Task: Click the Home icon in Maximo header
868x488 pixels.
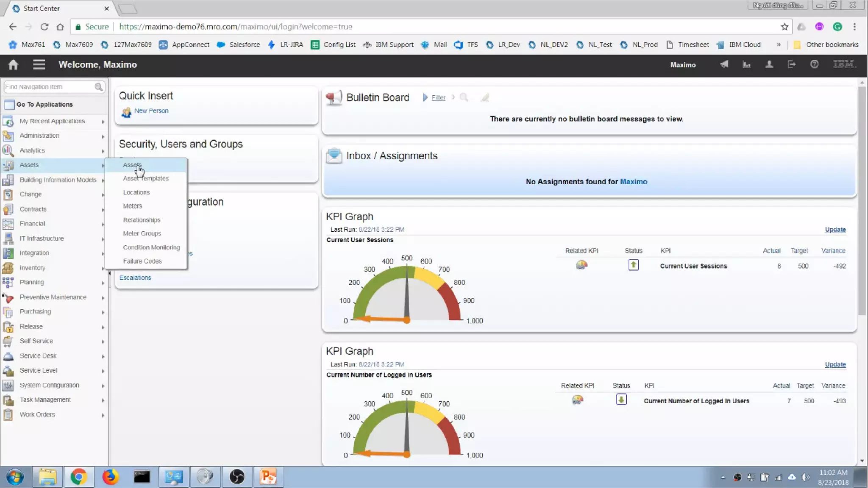Action: (x=13, y=64)
